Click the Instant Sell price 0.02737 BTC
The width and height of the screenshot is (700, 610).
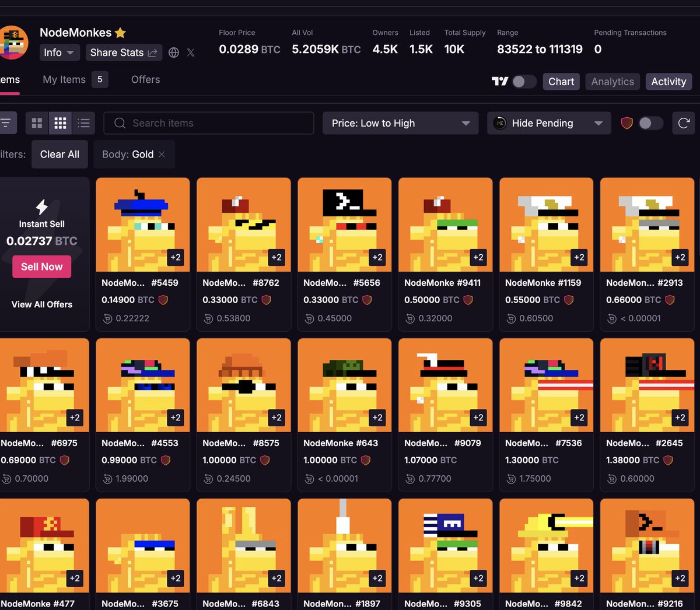coord(42,241)
